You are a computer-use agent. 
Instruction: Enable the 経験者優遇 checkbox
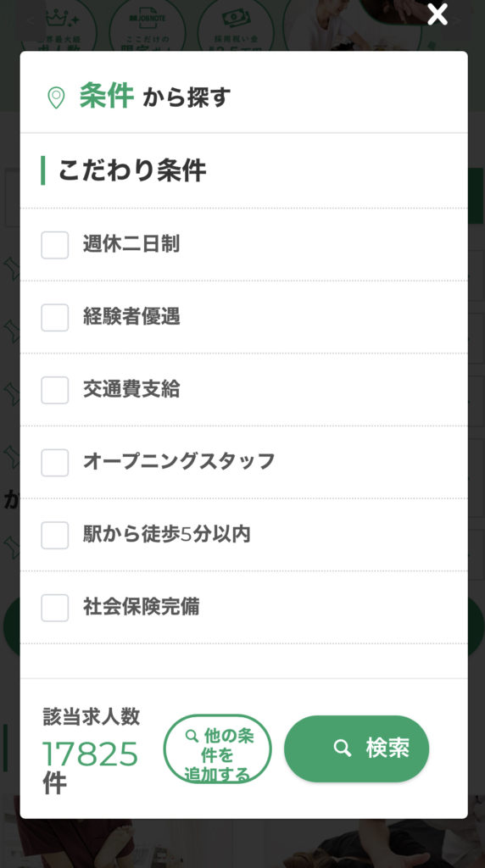point(55,317)
